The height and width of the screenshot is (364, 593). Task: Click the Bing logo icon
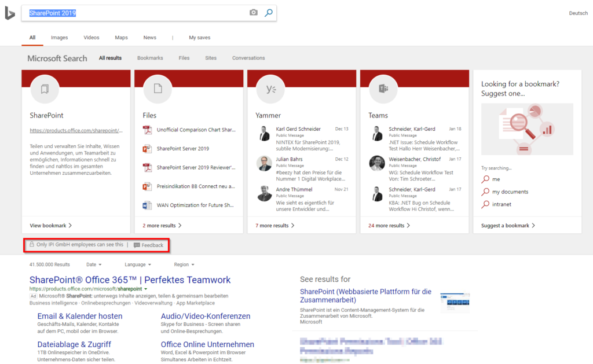pos(10,13)
